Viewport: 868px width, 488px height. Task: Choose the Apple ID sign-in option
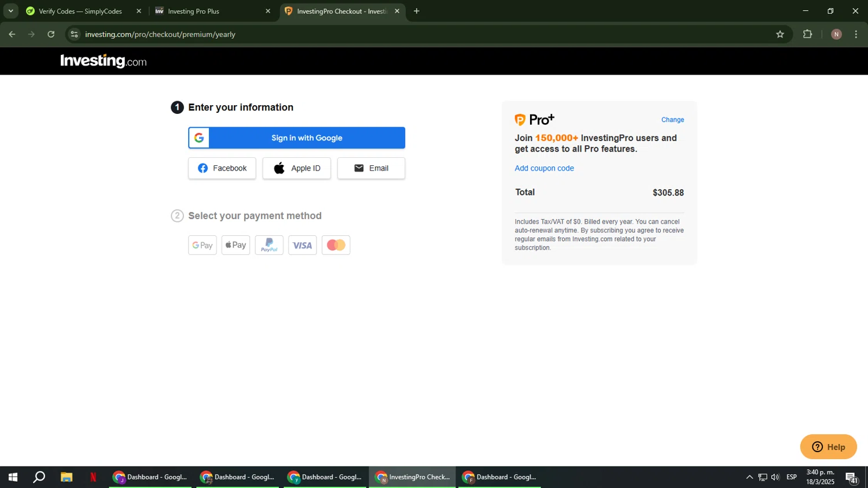(297, 168)
